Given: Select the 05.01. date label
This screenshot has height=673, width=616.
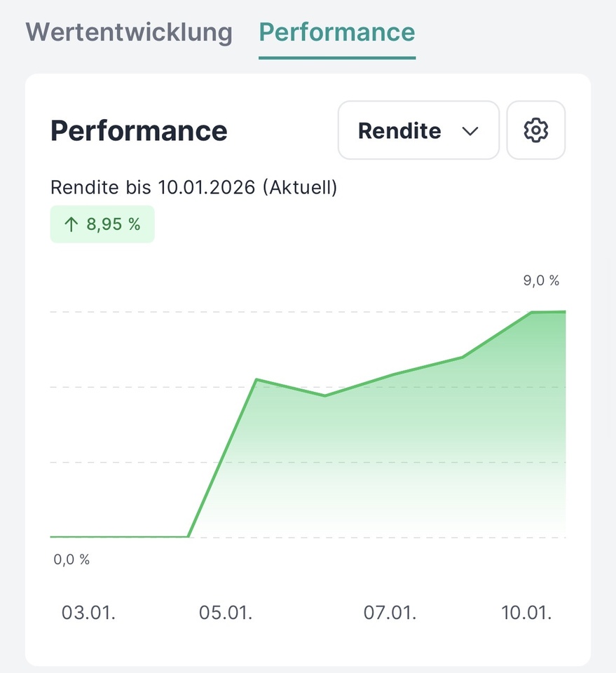Looking at the screenshot, I should pyautogui.click(x=226, y=612).
